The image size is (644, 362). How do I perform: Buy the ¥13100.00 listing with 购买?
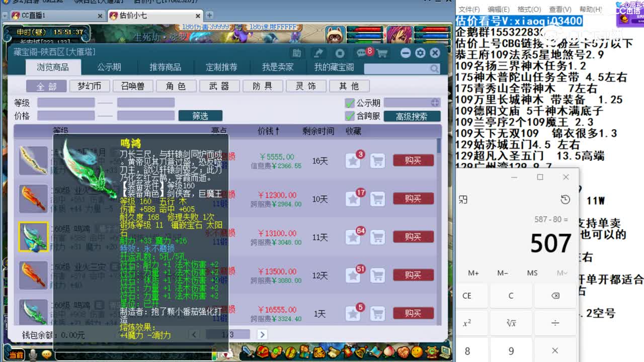(x=413, y=237)
